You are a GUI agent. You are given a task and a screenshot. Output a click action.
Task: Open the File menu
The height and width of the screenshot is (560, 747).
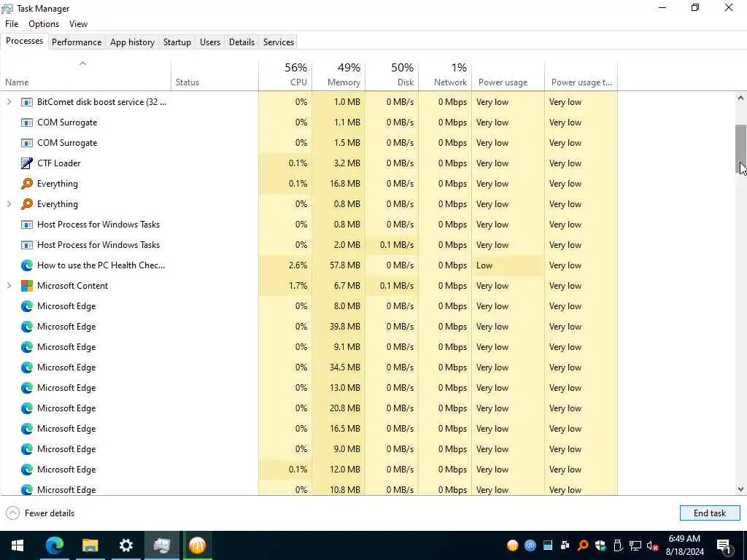[x=12, y=24]
